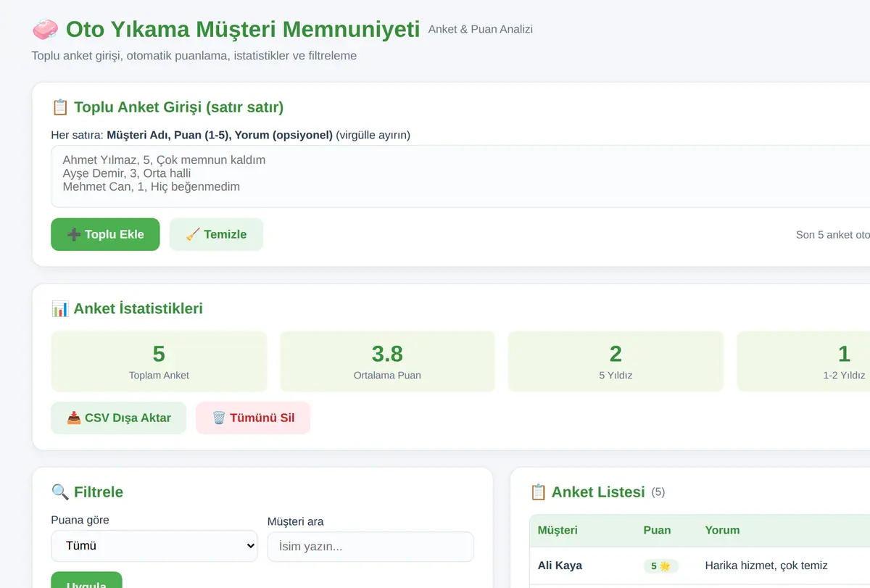Open the Puana göre dropdown

pyautogui.click(x=154, y=546)
